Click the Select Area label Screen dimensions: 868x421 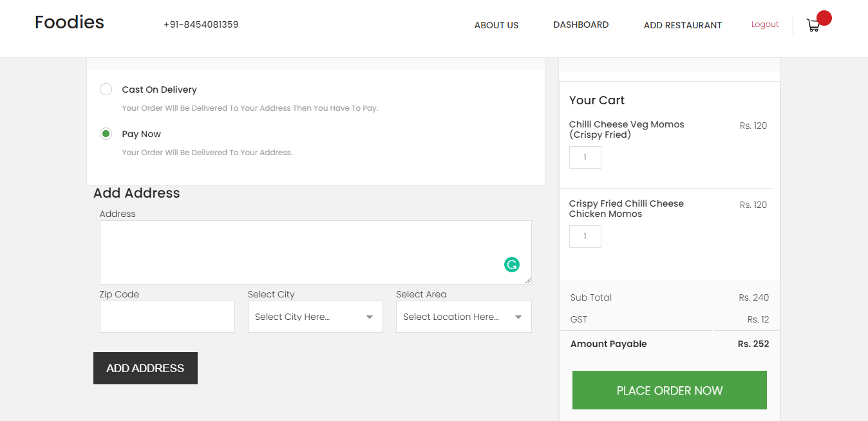click(x=421, y=294)
